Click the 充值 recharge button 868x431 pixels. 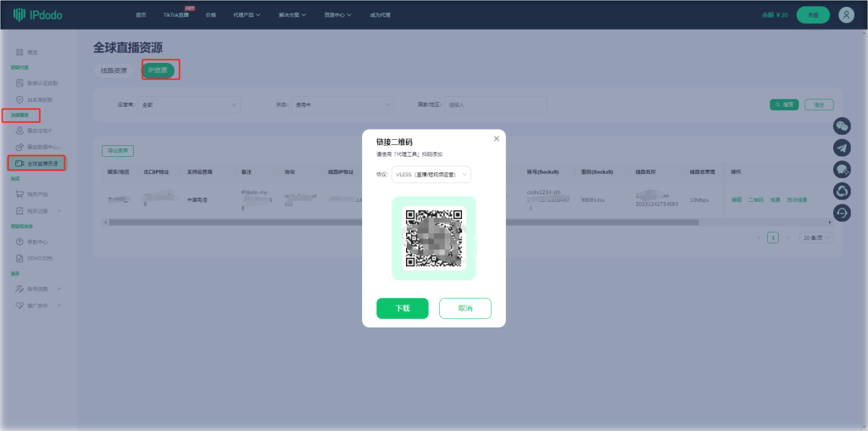(x=813, y=15)
